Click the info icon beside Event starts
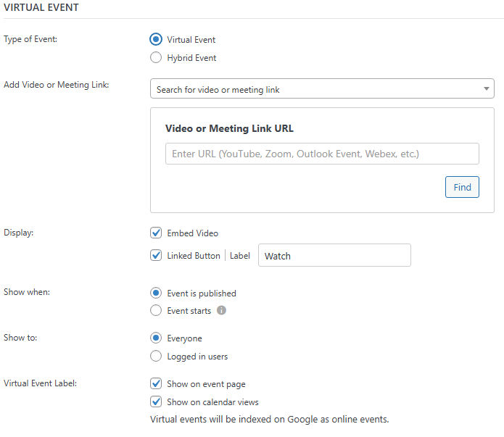 222,311
